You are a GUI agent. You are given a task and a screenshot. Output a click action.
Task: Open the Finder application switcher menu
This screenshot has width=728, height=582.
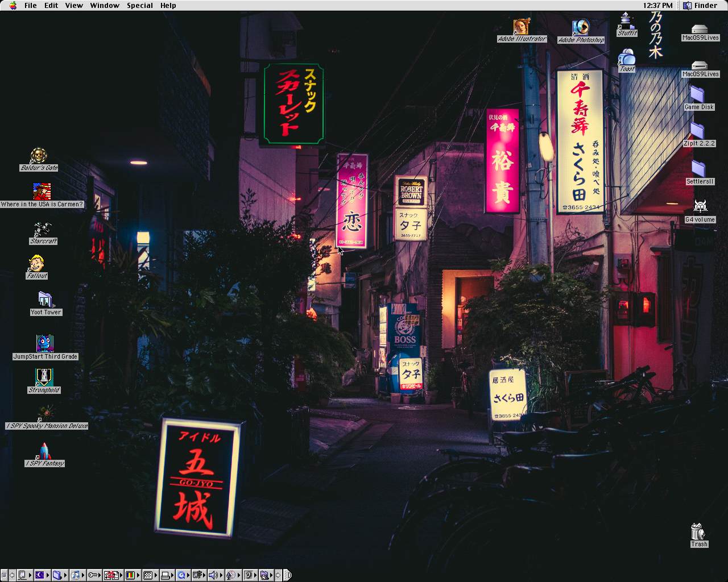[x=701, y=6]
